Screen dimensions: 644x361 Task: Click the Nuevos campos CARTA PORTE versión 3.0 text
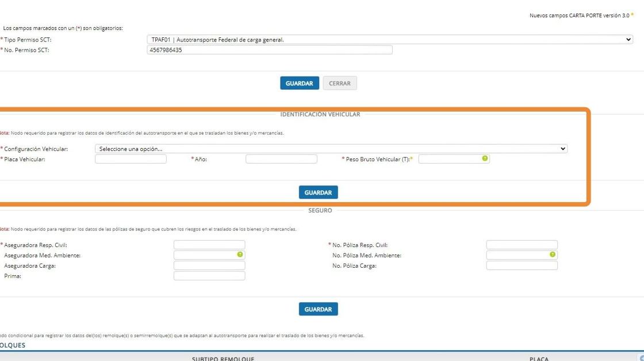pos(579,16)
